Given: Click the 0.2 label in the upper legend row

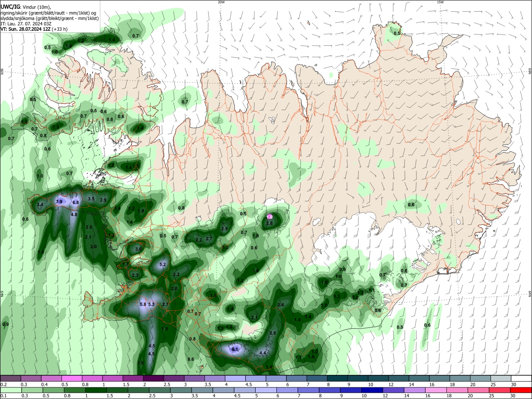Looking at the screenshot, I should (3, 384).
